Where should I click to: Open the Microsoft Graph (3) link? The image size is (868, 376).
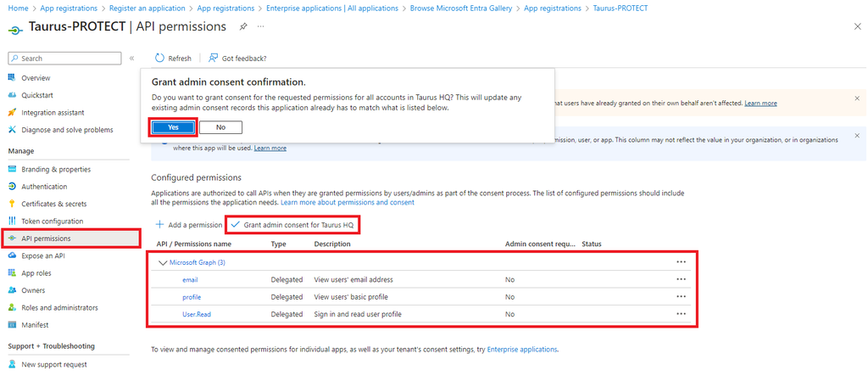(197, 262)
